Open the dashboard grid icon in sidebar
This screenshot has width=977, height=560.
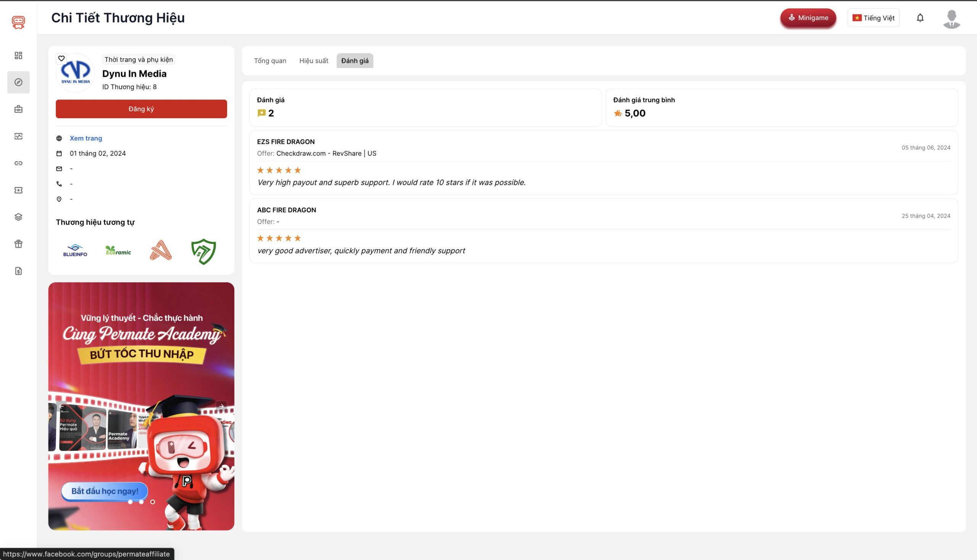click(18, 55)
